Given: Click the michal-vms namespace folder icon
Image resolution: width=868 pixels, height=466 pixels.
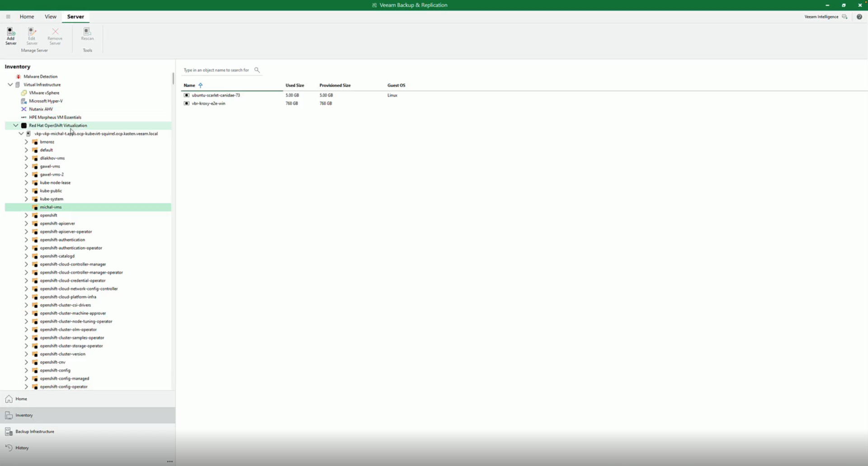Looking at the screenshot, I should point(35,207).
